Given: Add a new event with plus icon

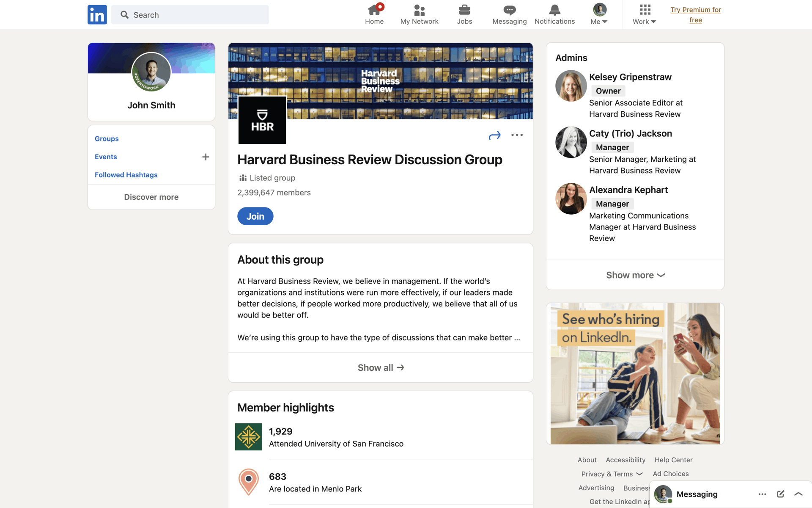Looking at the screenshot, I should point(206,157).
